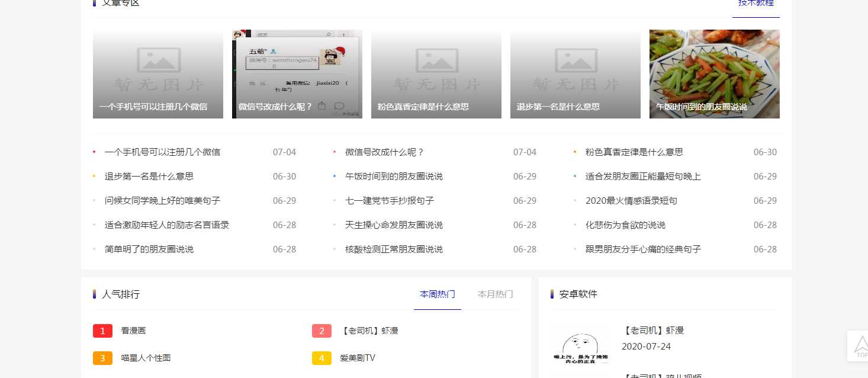Switch to the 本月热门 tab

pyautogui.click(x=495, y=294)
